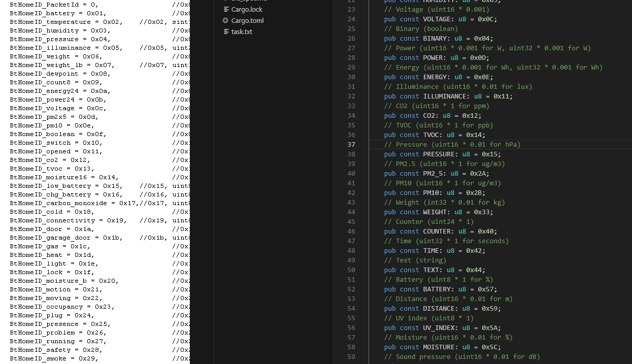The width and height of the screenshot is (632, 364).
Task: Click the '// Illuminance (uint16 * 0.01 for lux)' comment
Action: [458, 86]
